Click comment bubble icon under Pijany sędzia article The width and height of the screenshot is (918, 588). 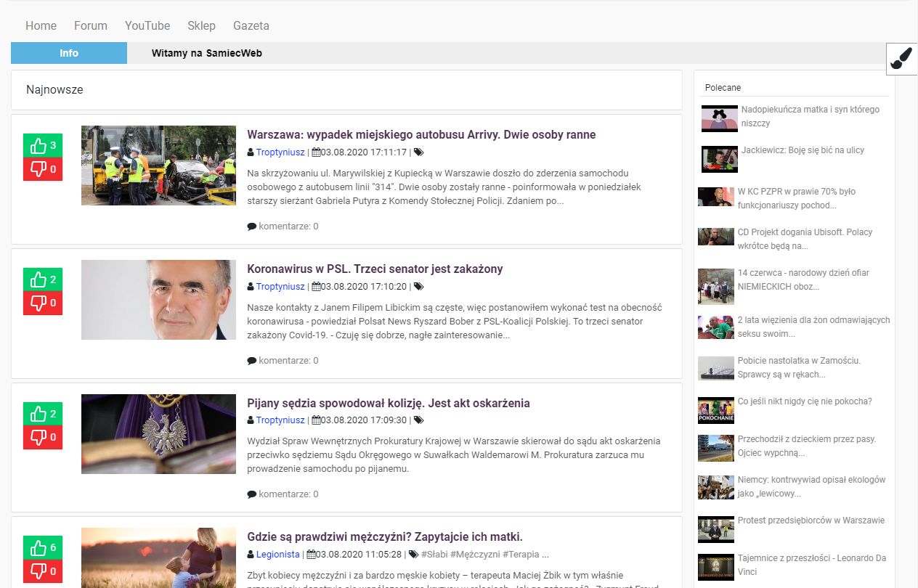[x=252, y=494]
